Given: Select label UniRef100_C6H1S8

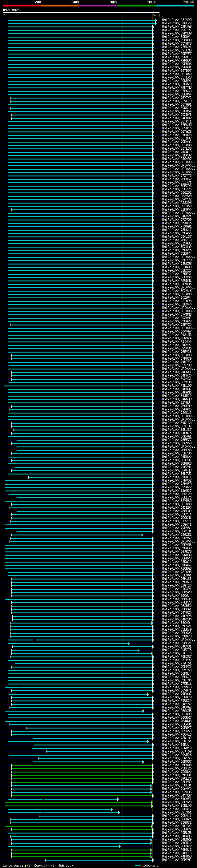Looking at the screenshot, I should coord(177,579).
